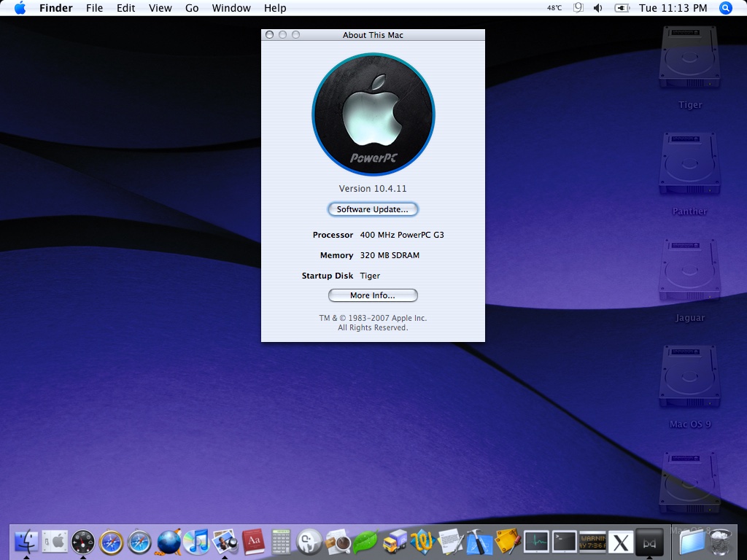Zoom the About This Mac window
The height and width of the screenshot is (560, 747).
pyautogui.click(x=296, y=35)
